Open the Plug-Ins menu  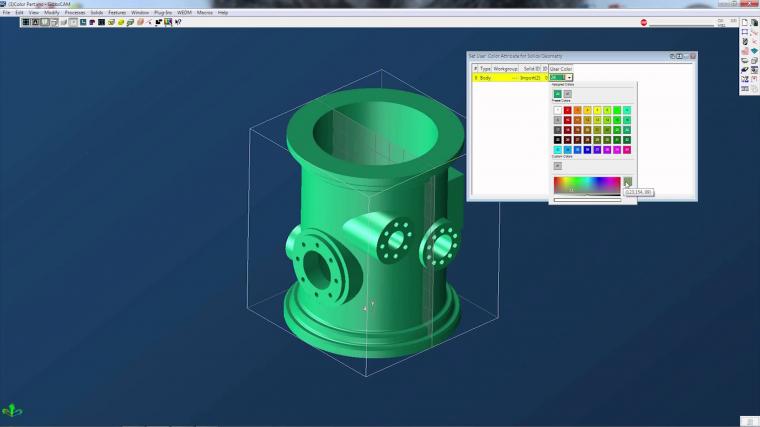163,13
